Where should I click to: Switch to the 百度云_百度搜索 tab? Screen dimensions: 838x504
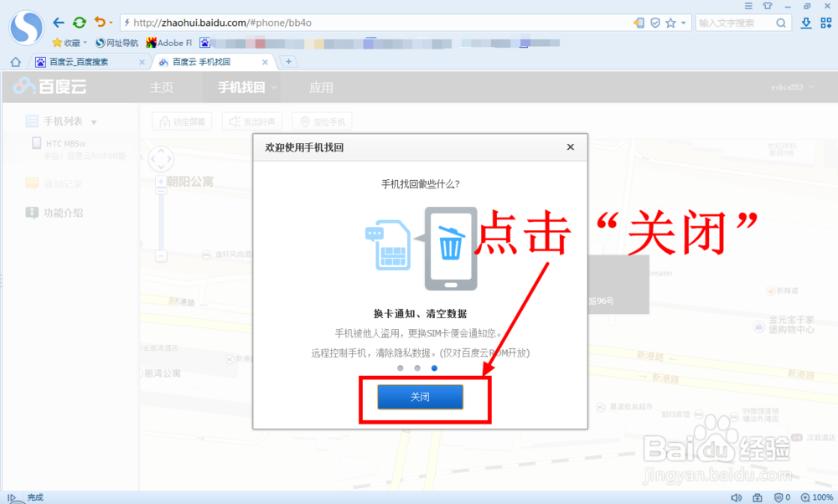[x=80, y=60]
